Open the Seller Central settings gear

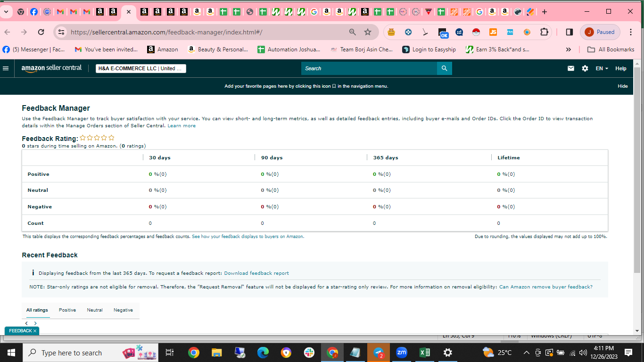[585, 68]
